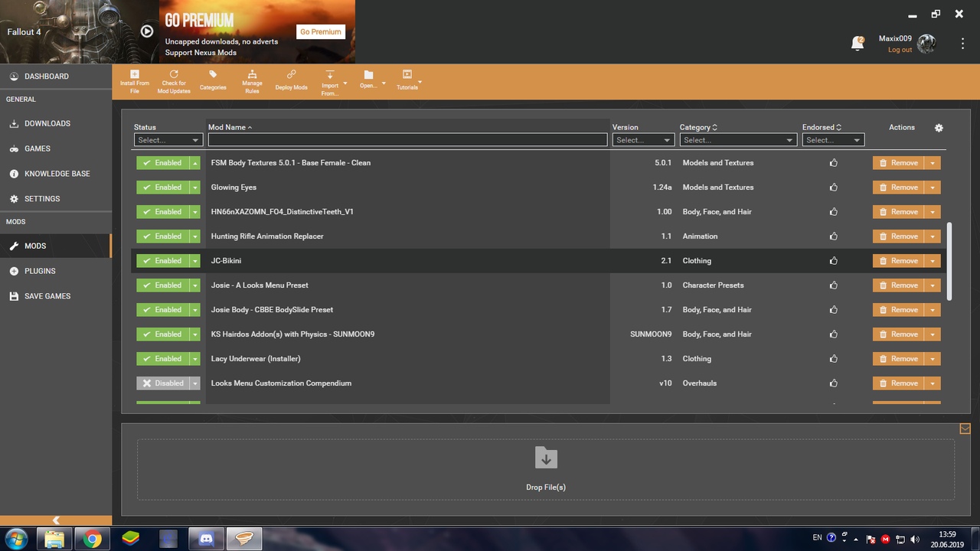Expand Remove options for Glowing Eyes

click(933, 187)
